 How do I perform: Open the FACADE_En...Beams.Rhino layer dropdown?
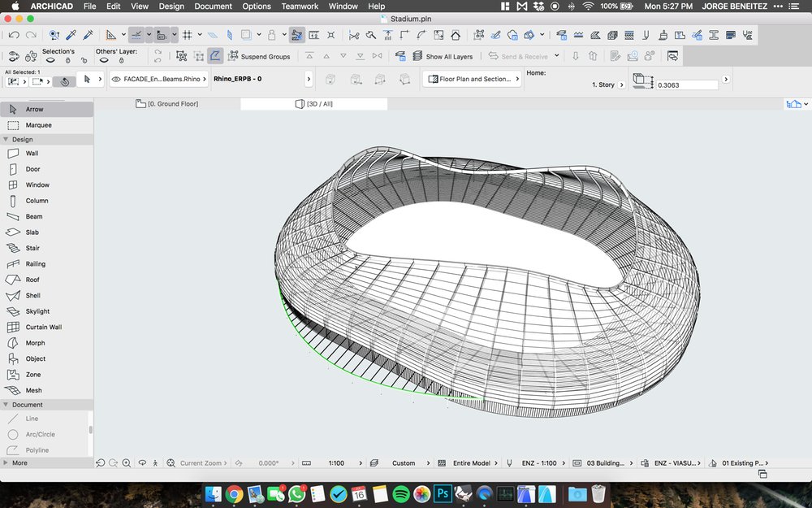pos(159,79)
